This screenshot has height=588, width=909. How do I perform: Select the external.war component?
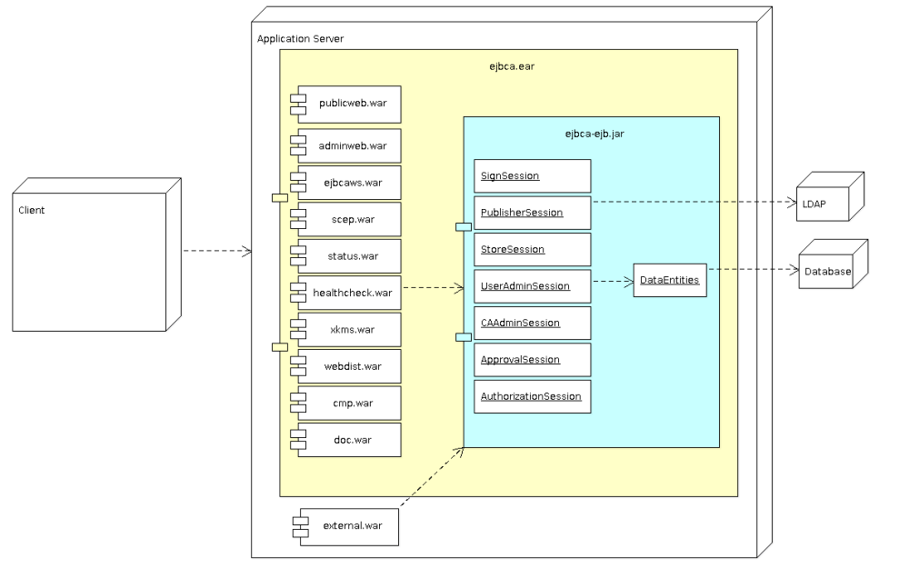pos(350,527)
